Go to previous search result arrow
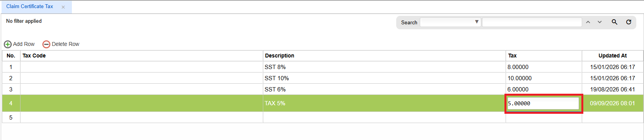The width and height of the screenshot is (644, 140). click(588, 22)
